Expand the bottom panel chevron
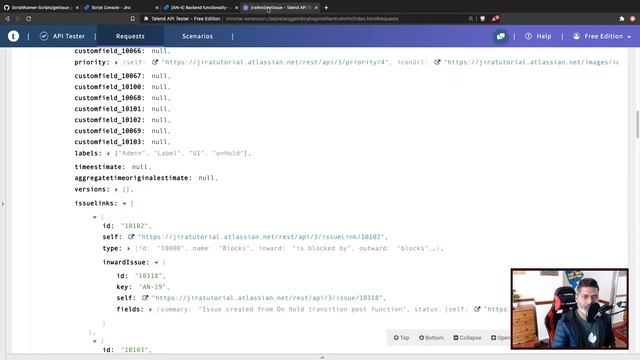 tap(322, 357)
